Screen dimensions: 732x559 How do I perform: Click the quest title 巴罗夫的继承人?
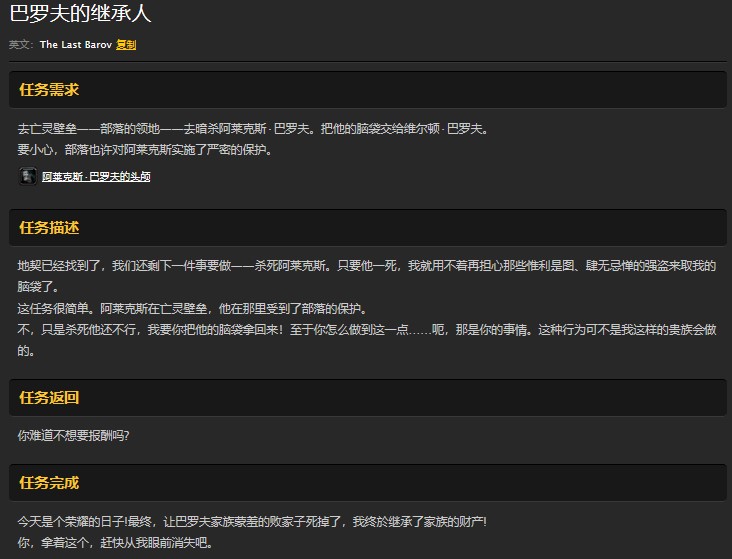tap(81, 15)
